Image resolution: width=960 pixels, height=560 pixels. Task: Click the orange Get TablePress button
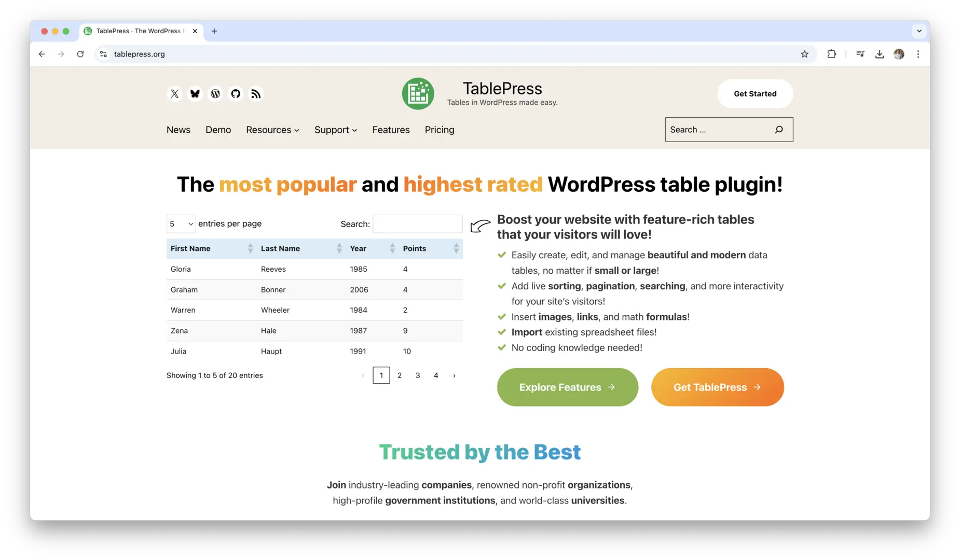[717, 387]
